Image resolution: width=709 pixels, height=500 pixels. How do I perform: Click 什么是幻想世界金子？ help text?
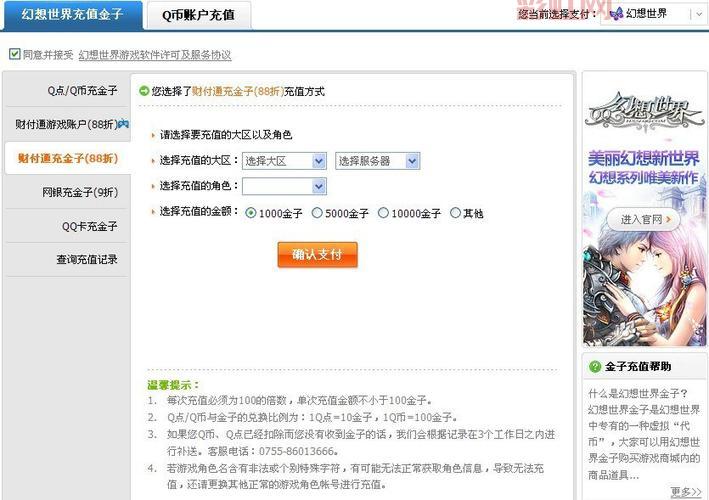click(x=638, y=393)
